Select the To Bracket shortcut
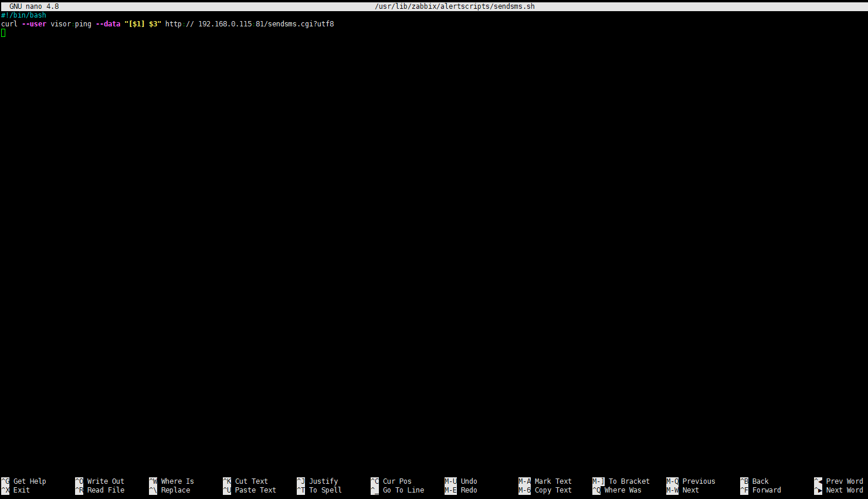868x499 pixels. point(629,481)
